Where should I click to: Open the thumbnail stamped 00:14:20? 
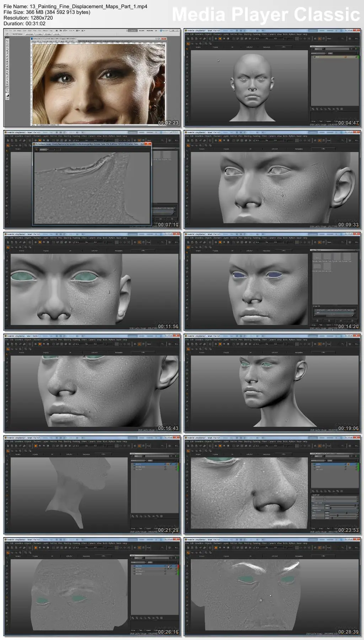[272, 281]
